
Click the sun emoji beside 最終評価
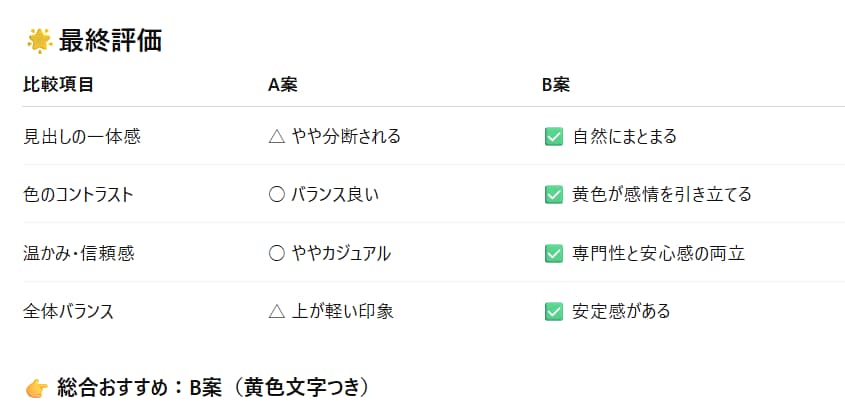[39, 41]
